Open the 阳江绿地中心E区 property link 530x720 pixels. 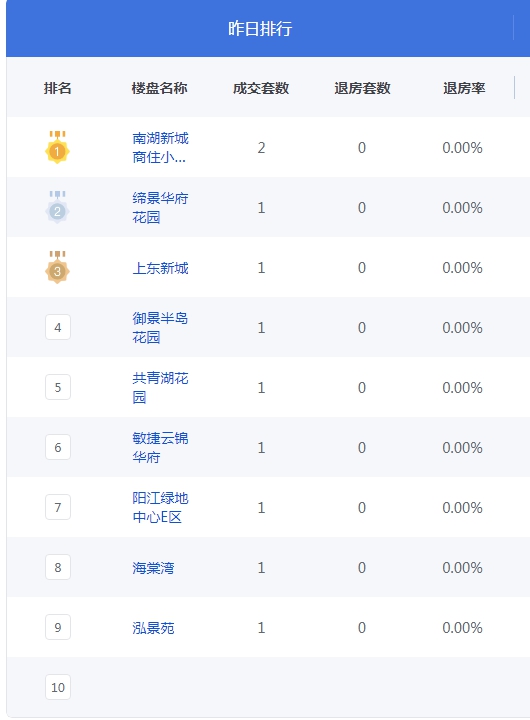pos(160,508)
